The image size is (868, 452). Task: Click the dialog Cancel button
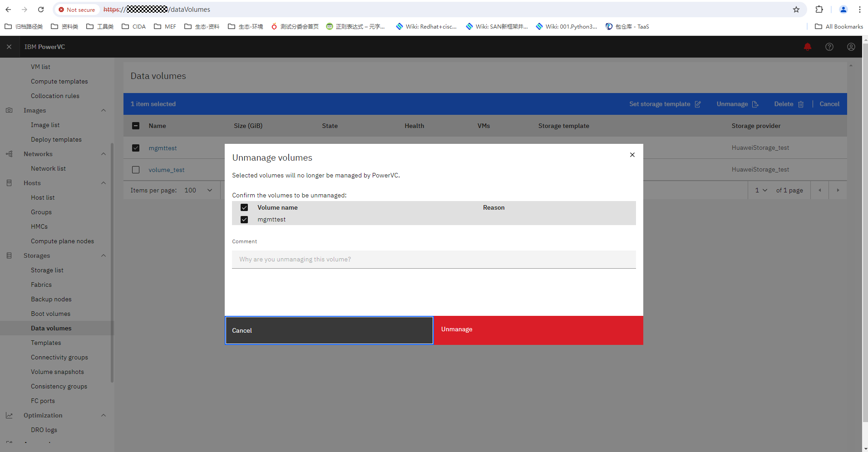329,330
